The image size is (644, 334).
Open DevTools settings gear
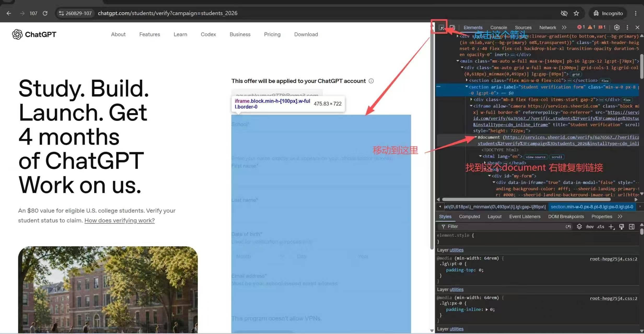(617, 27)
